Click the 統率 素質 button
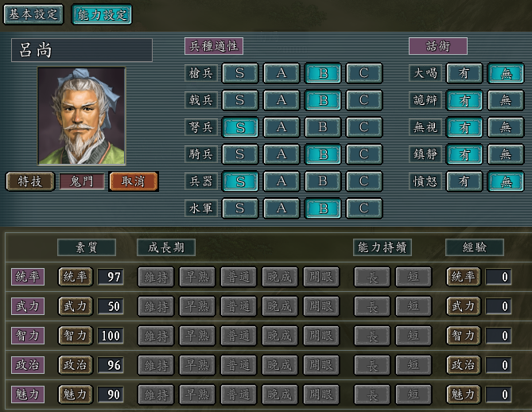The width and height of the screenshot is (532, 412). point(76,277)
